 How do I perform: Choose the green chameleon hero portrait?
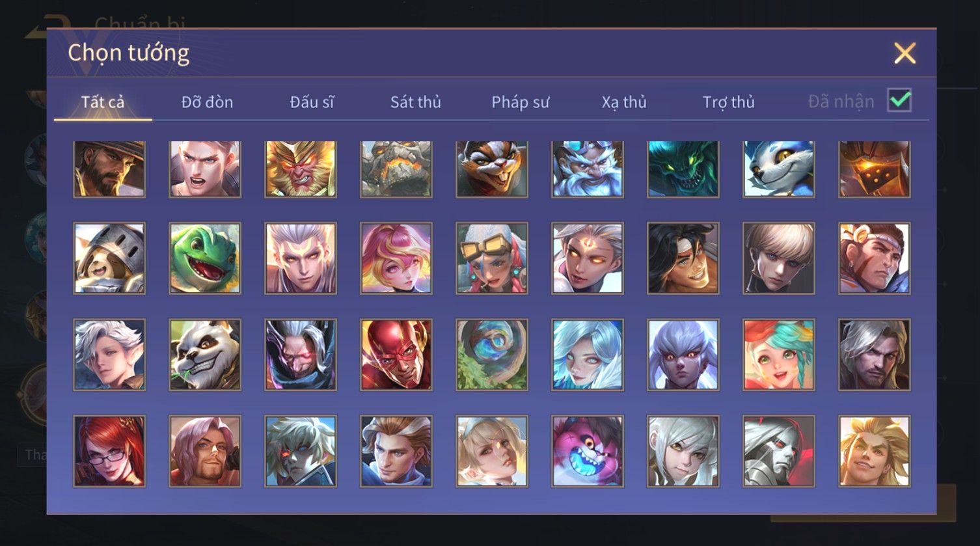click(205, 258)
